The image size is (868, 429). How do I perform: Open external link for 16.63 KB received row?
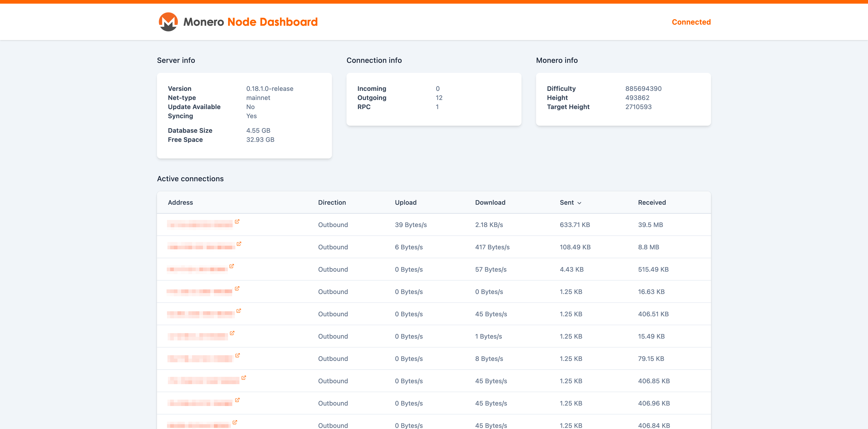tap(237, 289)
